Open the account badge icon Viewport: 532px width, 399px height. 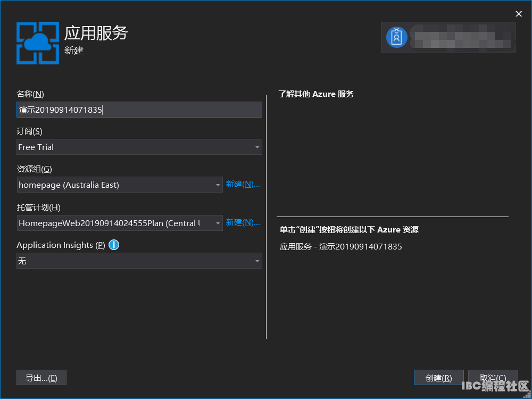tap(397, 37)
